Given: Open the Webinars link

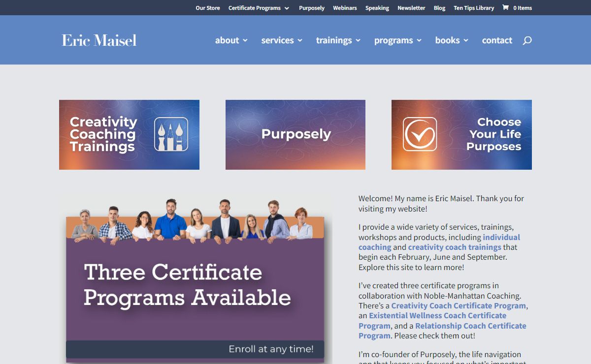Looking at the screenshot, I should pyautogui.click(x=345, y=8).
